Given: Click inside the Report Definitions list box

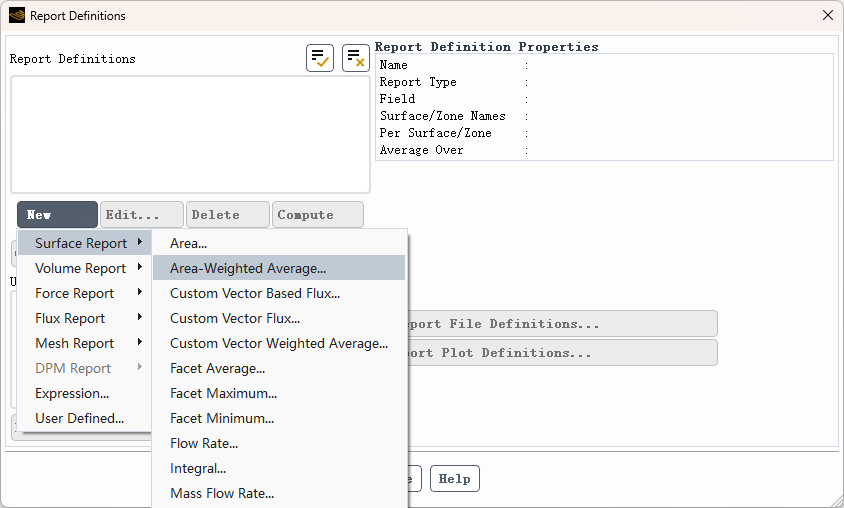Looking at the screenshot, I should click(190, 134).
